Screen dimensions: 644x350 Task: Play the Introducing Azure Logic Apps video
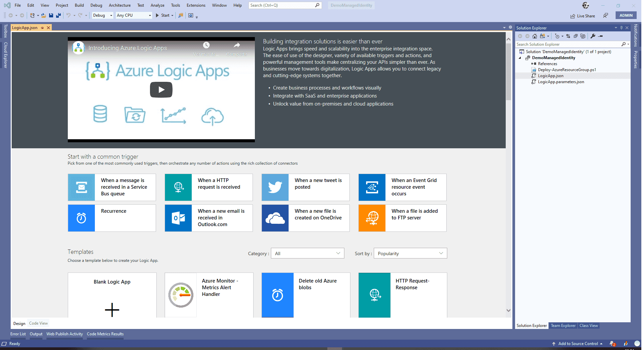(161, 90)
